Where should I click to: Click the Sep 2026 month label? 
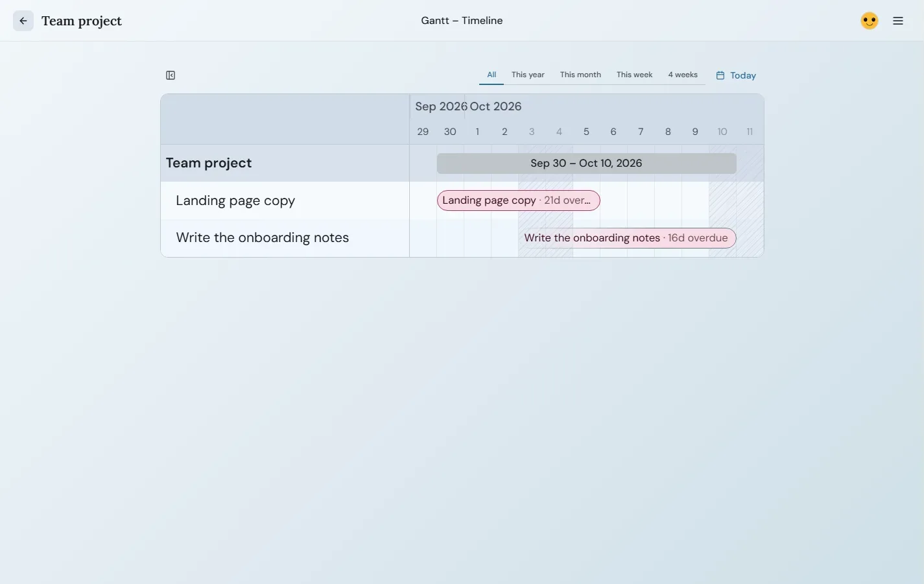point(441,106)
